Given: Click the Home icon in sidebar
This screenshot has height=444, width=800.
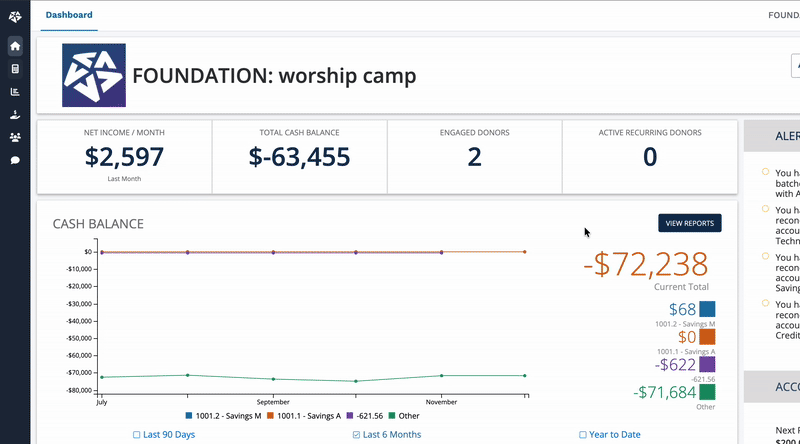Looking at the screenshot, I should 15,46.
